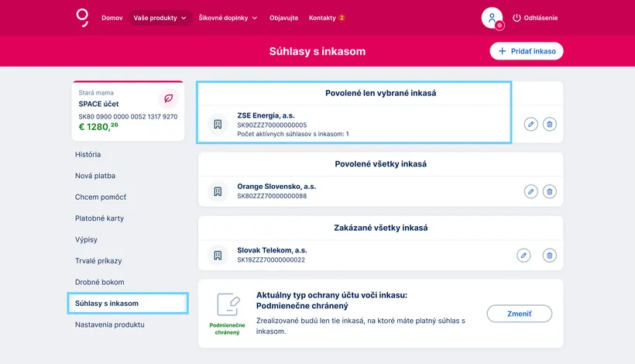The height and width of the screenshot is (364, 635).
Task: Expand the Šikovné doplnky menu
Action: click(x=228, y=18)
